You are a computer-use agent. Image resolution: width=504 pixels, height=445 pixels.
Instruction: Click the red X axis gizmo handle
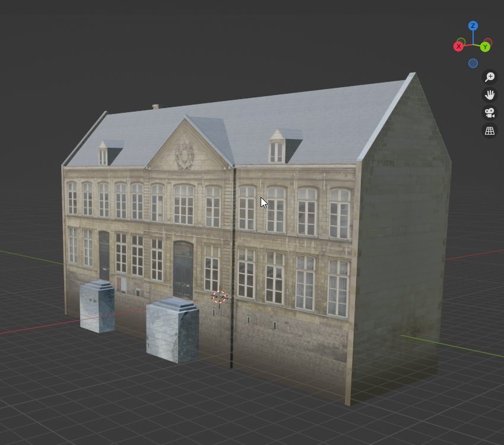pyautogui.click(x=459, y=46)
